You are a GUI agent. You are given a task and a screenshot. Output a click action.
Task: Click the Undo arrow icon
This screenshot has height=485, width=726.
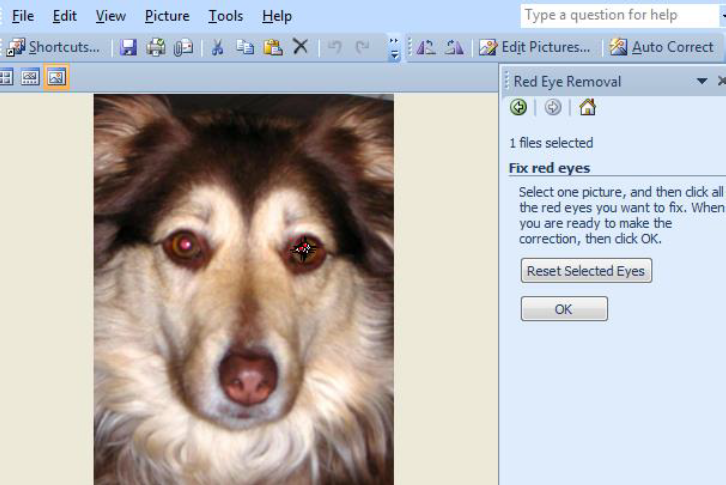335,47
